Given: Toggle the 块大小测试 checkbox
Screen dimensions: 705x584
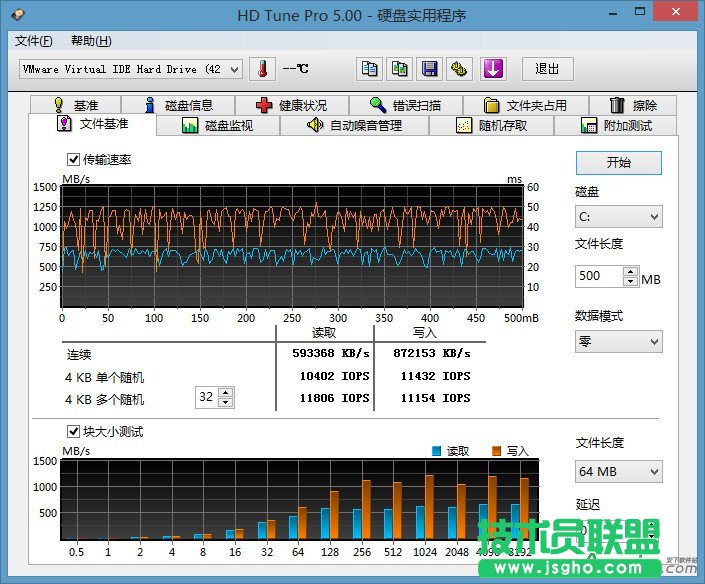Looking at the screenshot, I should click(x=73, y=432).
